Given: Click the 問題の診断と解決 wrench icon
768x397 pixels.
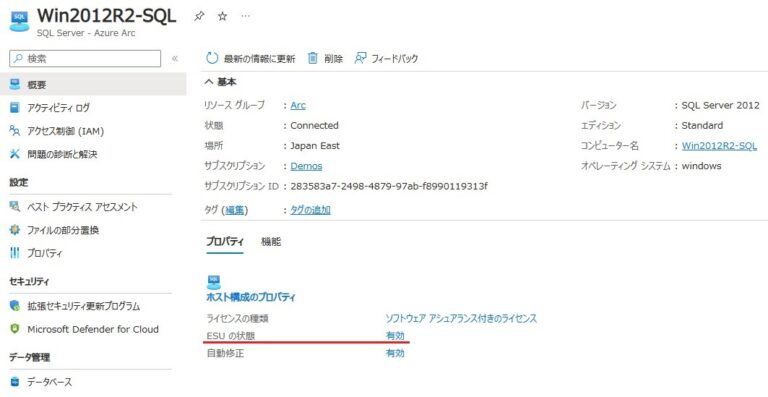Looking at the screenshot, I should 15,154.
